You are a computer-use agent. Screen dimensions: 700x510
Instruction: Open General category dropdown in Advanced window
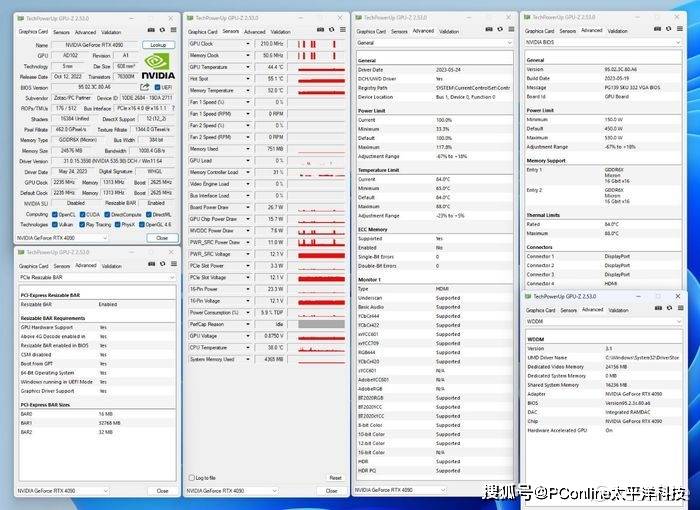tap(434, 43)
